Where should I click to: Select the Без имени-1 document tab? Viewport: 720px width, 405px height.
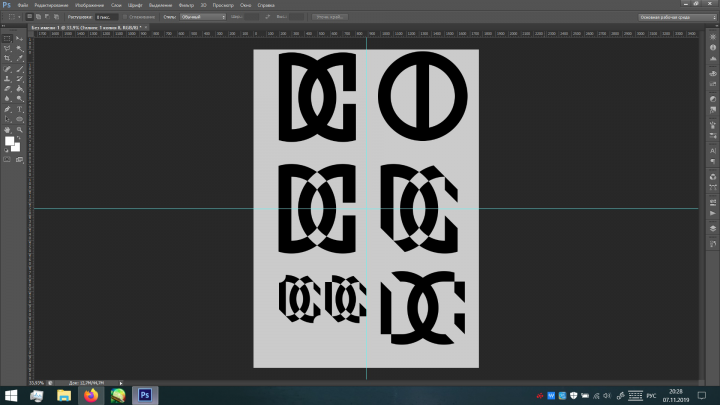point(86,28)
